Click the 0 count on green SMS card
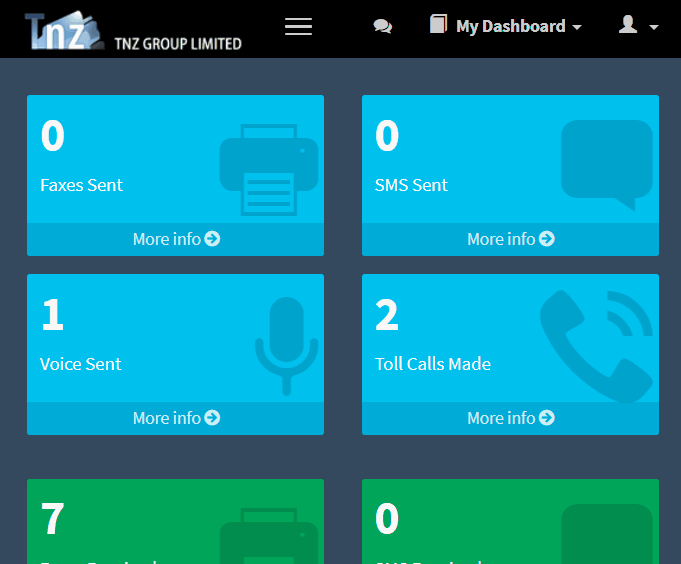 pos(387,518)
